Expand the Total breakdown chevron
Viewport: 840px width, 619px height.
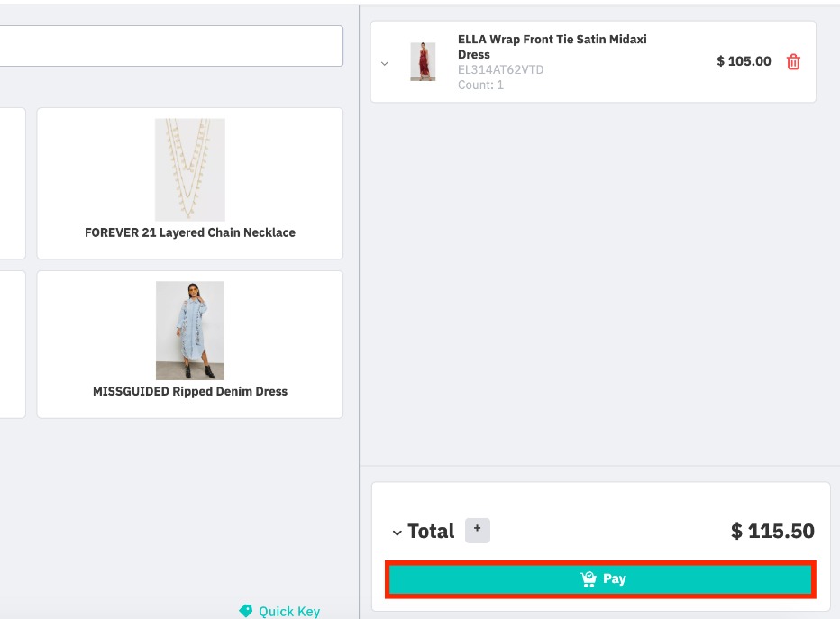pos(397,533)
